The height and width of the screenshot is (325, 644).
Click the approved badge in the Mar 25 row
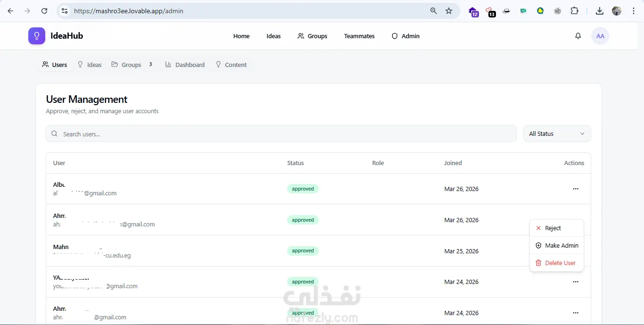(303, 251)
